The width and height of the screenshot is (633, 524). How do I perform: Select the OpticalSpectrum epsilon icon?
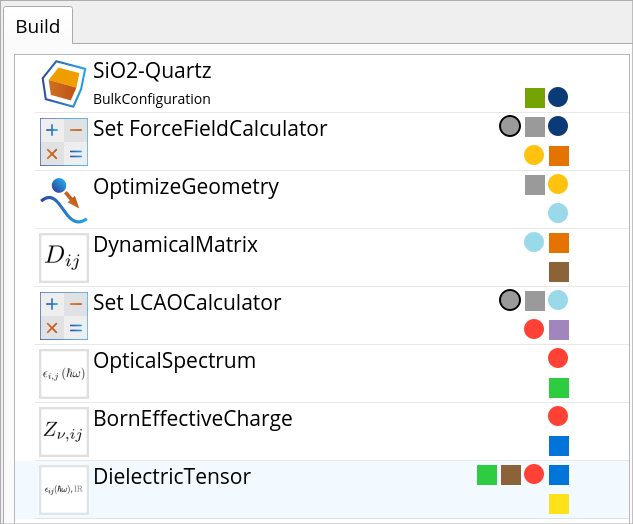click(64, 374)
